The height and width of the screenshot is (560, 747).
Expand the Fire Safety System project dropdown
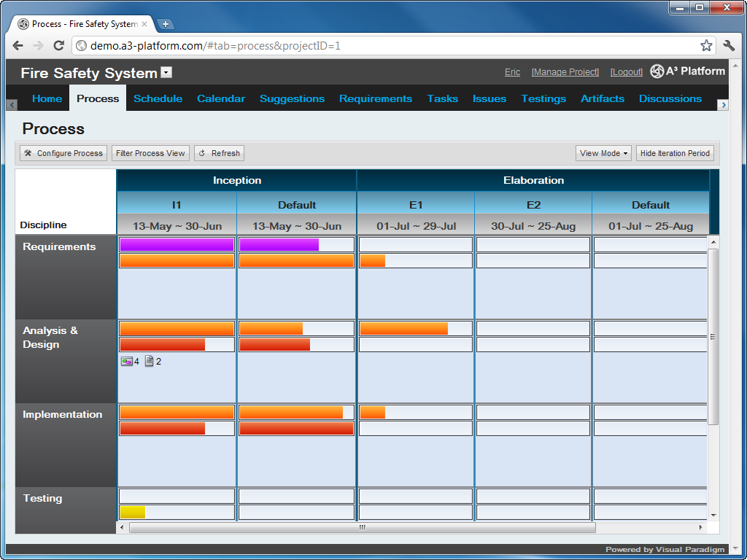coord(166,72)
